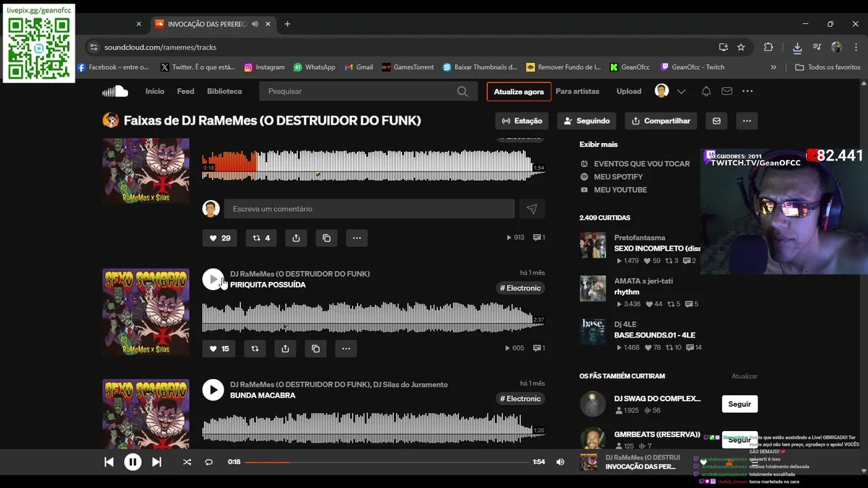Play BUNDA MACABRA track
The image size is (868, 488).
pos(213,390)
